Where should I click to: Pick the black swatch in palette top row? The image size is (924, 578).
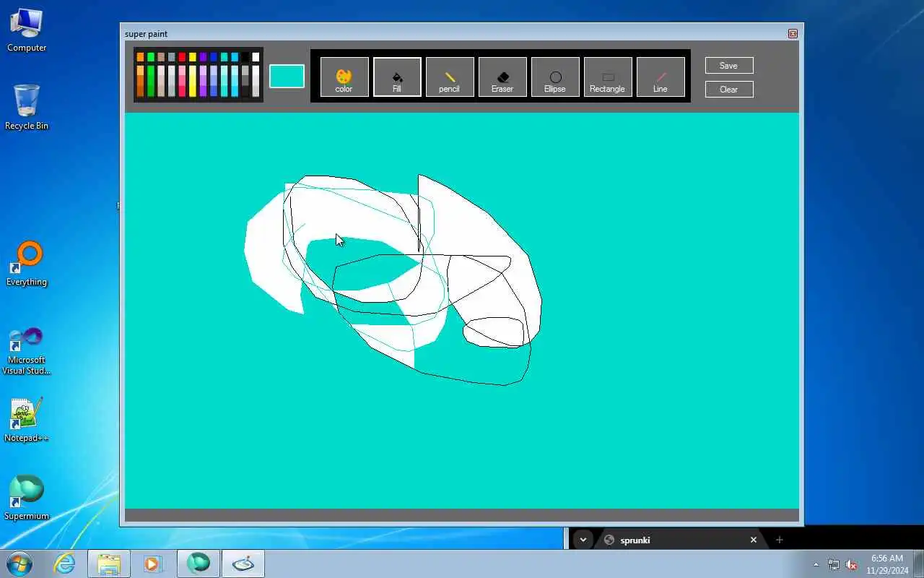pyautogui.click(x=245, y=57)
